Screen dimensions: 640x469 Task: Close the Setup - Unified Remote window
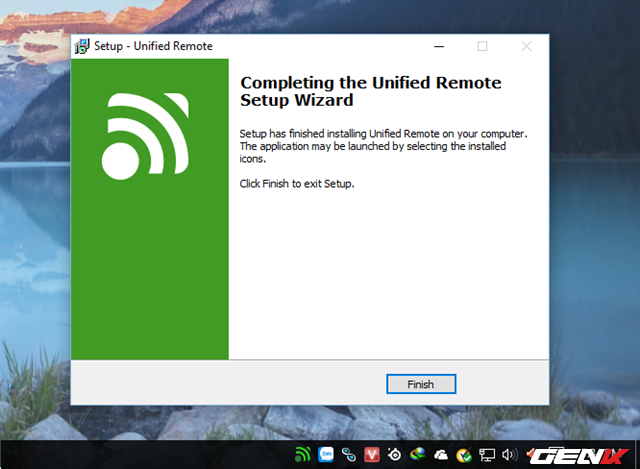click(527, 47)
